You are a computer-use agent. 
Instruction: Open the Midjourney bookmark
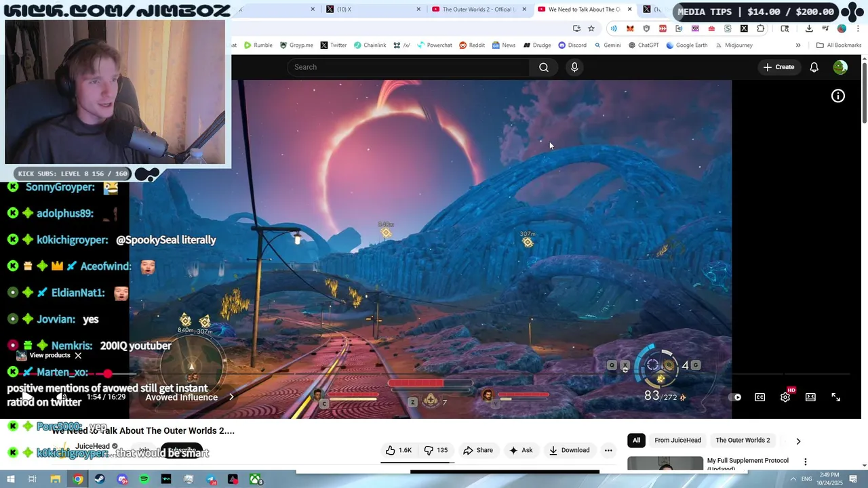coord(732,45)
